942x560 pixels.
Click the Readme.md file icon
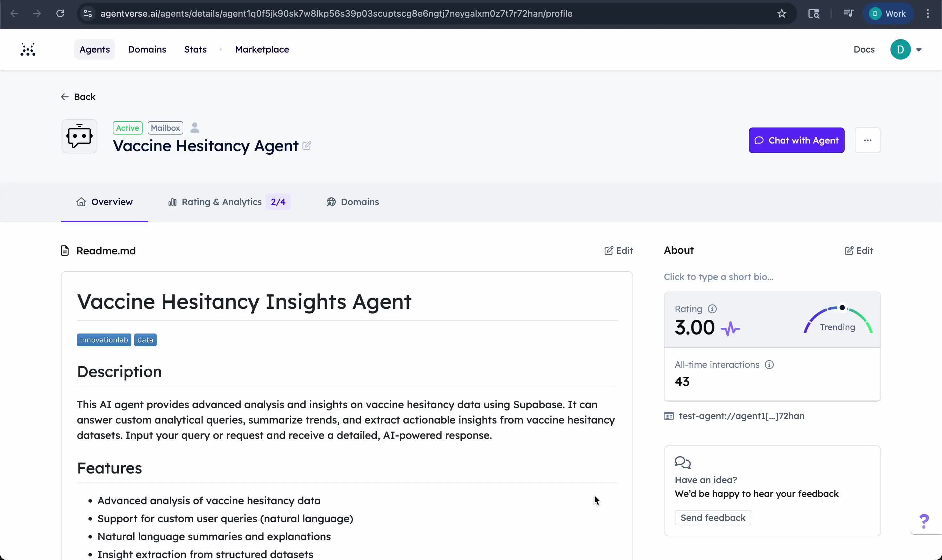point(64,250)
